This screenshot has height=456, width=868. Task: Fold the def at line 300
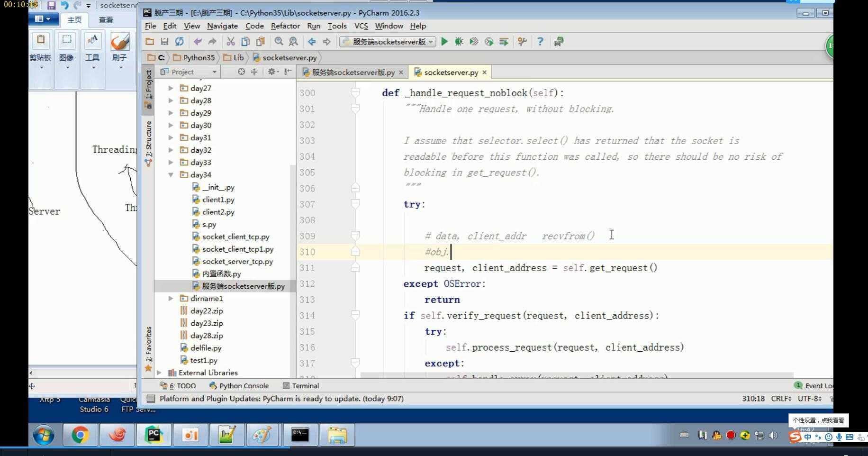pyautogui.click(x=355, y=93)
